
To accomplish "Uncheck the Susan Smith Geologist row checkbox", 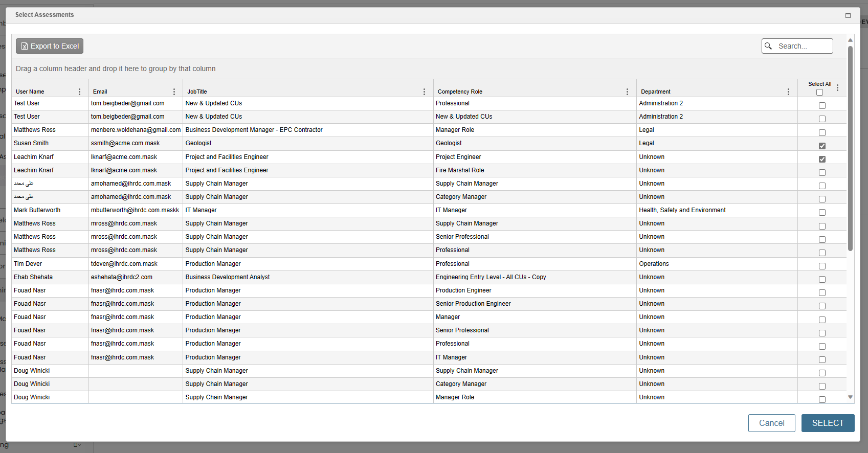I will click(x=822, y=146).
